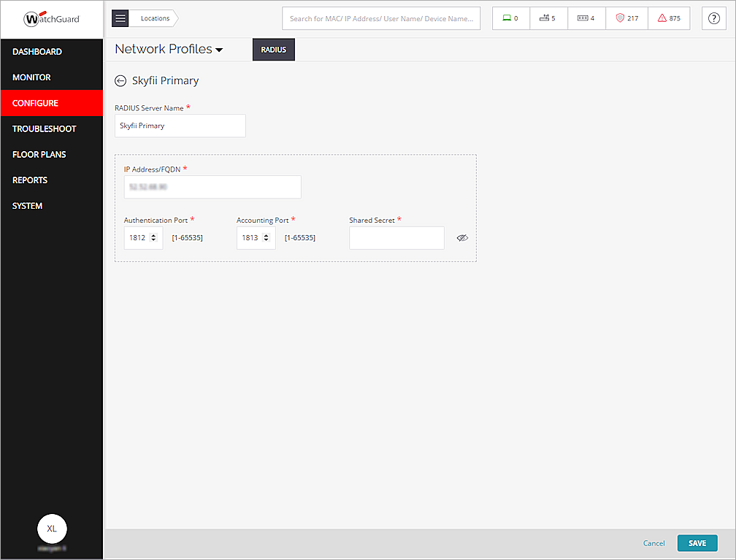Image resolution: width=736 pixels, height=560 pixels.
Task: Click the Help question mark icon
Action: click(x=713, y=18)
